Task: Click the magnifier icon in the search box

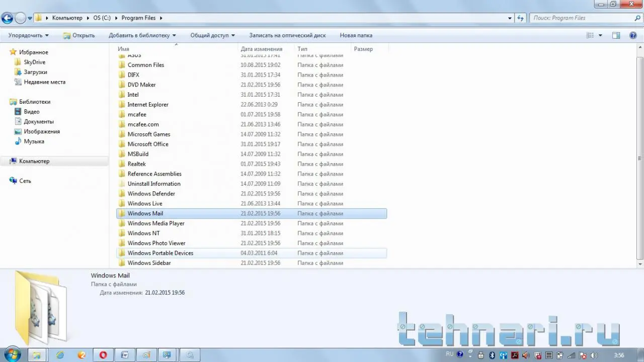Action: [x=636, y=18]
